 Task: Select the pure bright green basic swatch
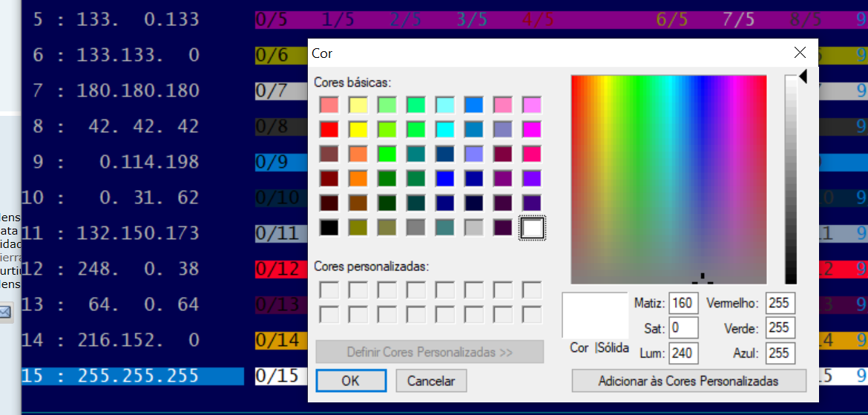pos(387,154)
